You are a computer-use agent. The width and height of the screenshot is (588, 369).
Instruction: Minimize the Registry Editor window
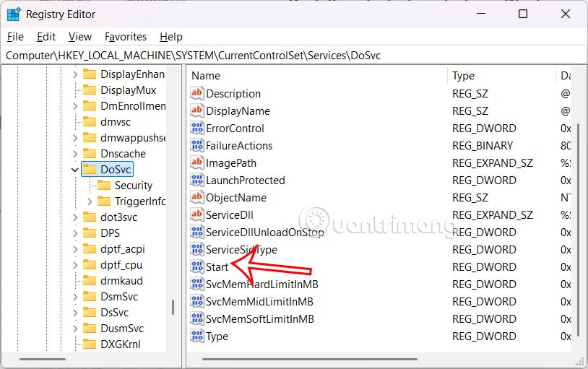point(481,14)
